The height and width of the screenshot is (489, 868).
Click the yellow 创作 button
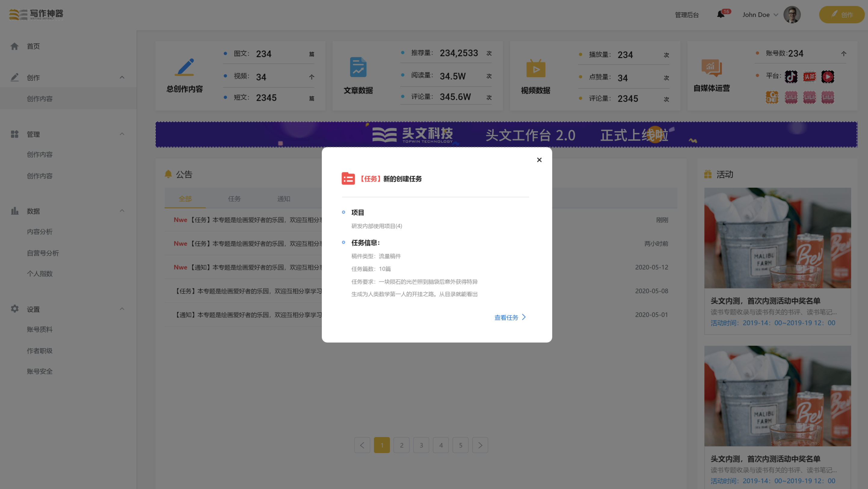841,14
